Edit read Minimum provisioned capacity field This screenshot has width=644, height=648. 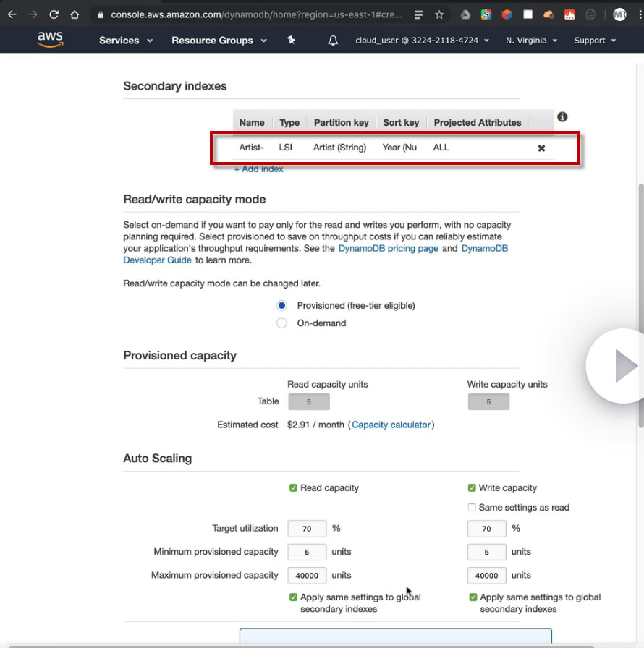point(307,552)
